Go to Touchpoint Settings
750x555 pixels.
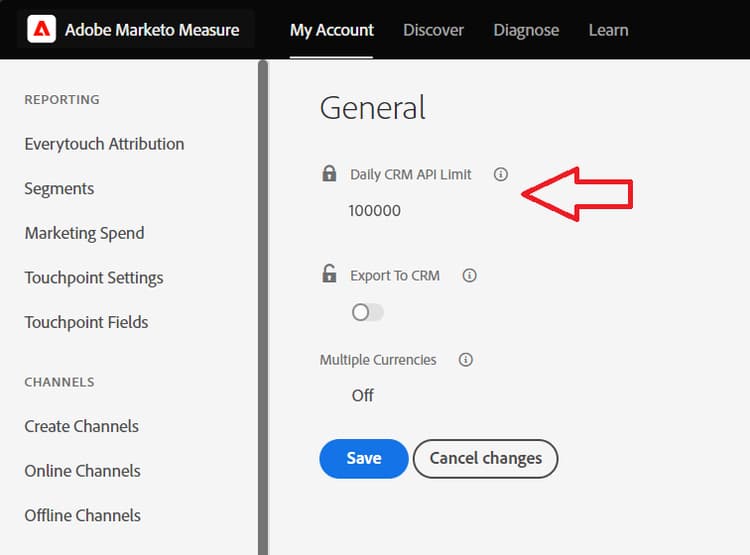(94, 278)
